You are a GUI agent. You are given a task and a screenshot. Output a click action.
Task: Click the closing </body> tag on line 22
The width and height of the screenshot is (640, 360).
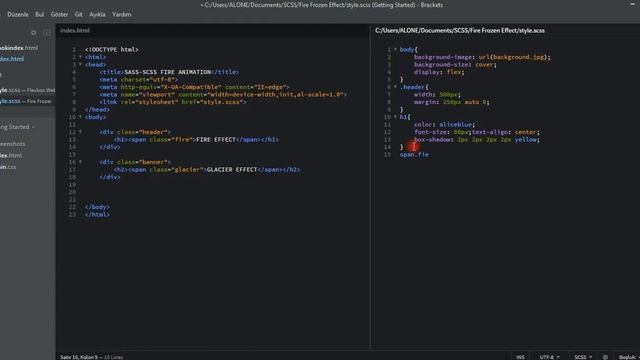point(97,207)
